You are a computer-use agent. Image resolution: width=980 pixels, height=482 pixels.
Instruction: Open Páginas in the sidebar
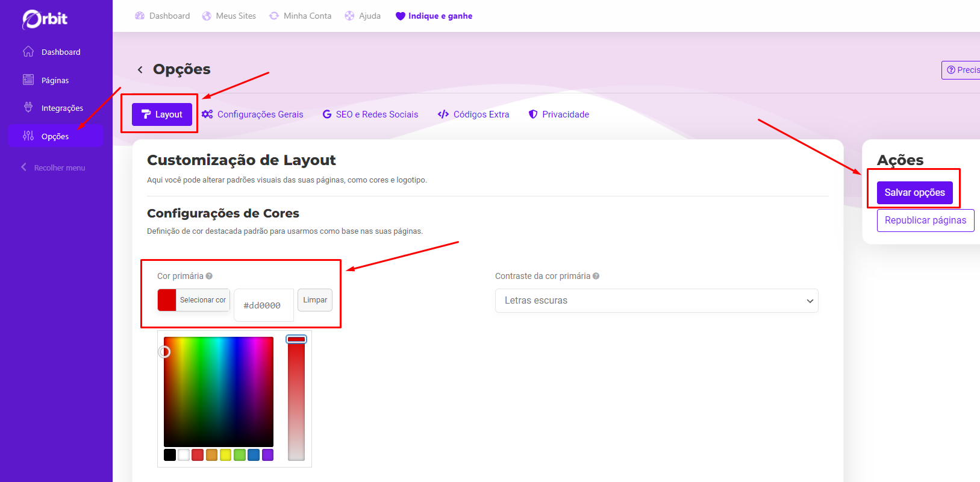click(x=54, y=80)
